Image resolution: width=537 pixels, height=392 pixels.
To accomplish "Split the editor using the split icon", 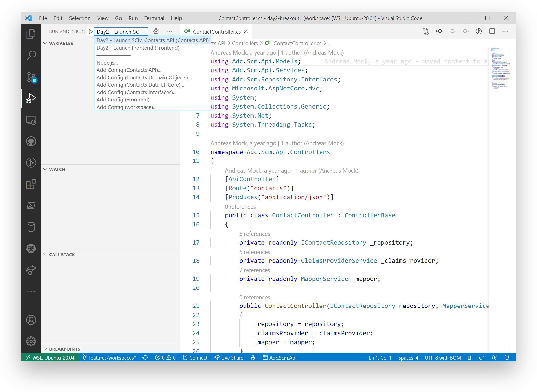I will pos(492,31).
